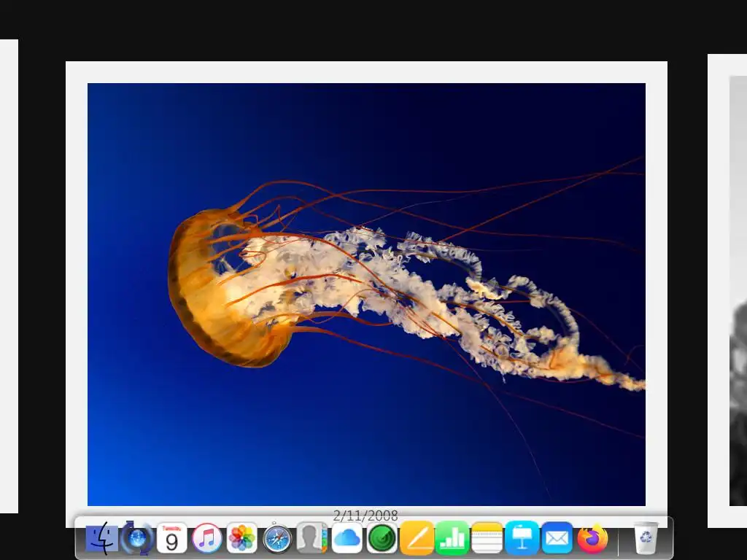Open the Mail envelope icon

(557, 538)
